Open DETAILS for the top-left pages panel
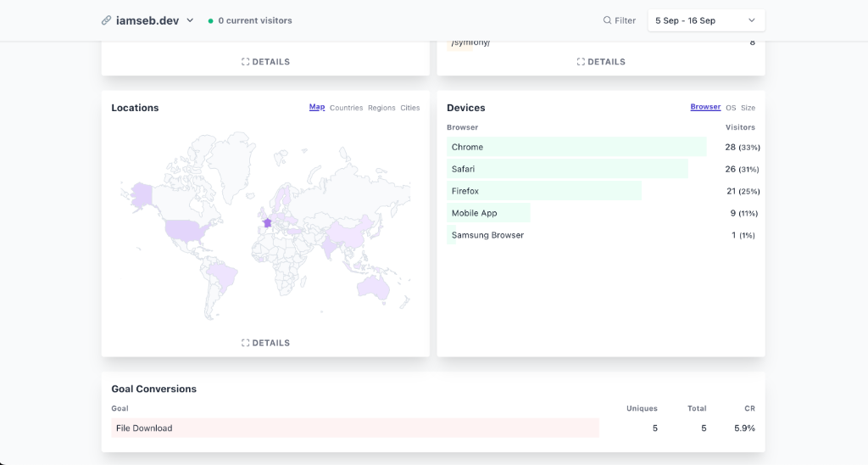 click(x=265, y=62)
